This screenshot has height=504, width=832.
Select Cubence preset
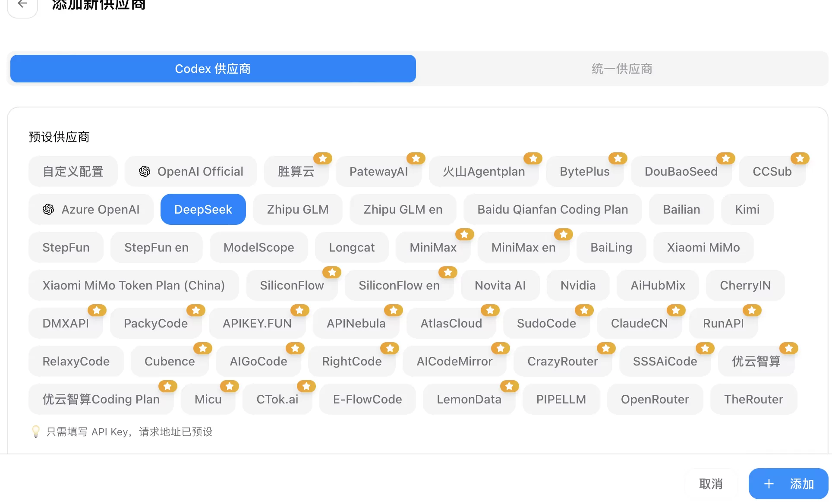coord(170,361)
